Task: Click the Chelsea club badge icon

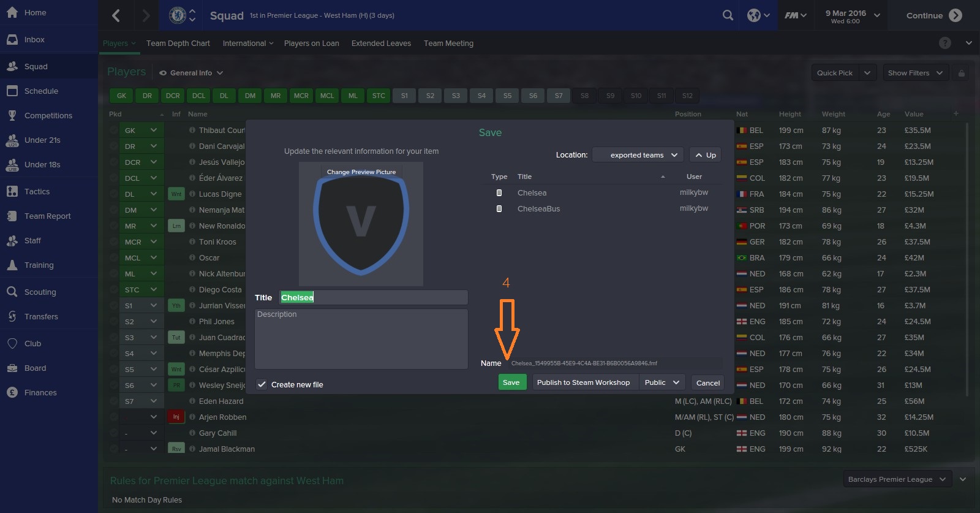Action: pos(178,15)
